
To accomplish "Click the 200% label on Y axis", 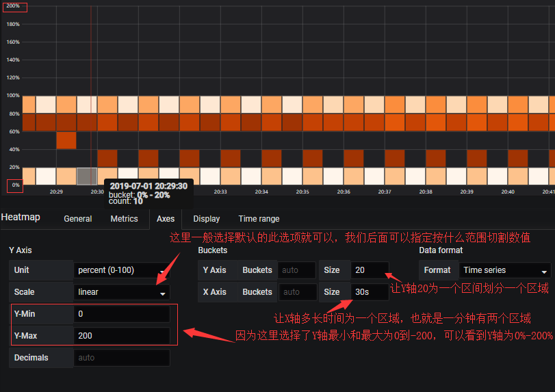I will (x=13, y=7).
